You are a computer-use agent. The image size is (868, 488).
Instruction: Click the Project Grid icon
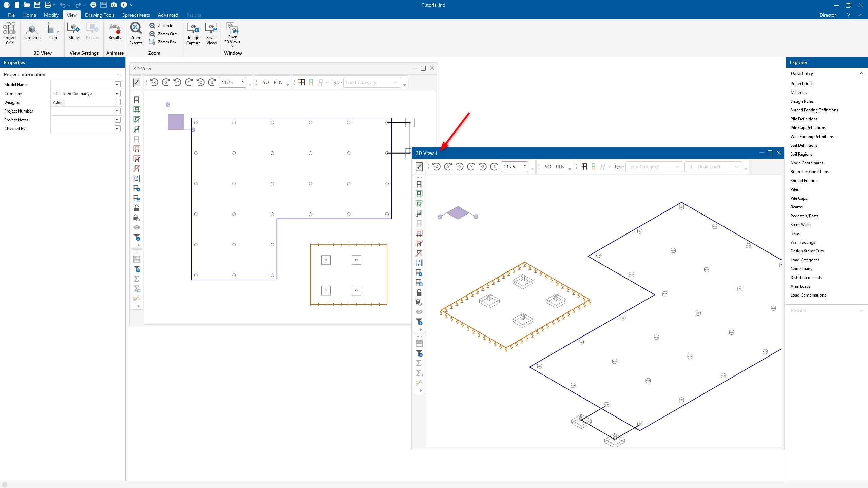tap(9, 29)
